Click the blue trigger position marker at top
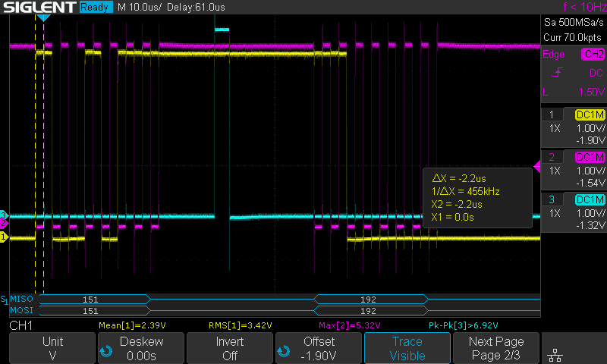 pyautogui.click(x=43, y=17)
